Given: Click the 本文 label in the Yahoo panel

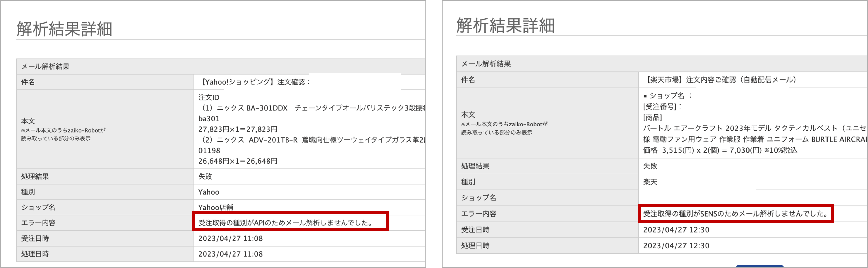Looking at the screenshot, I should coord(28,121).
